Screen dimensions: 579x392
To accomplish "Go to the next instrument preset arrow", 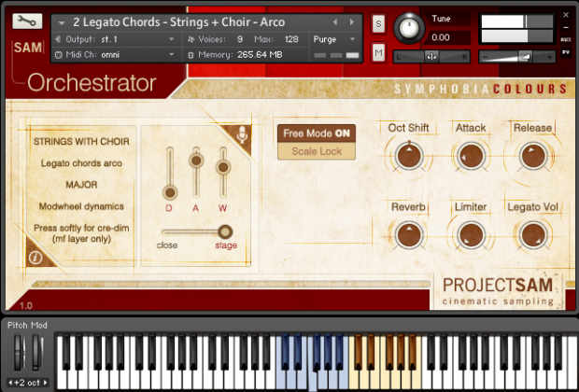I will (x=351, y=22).
